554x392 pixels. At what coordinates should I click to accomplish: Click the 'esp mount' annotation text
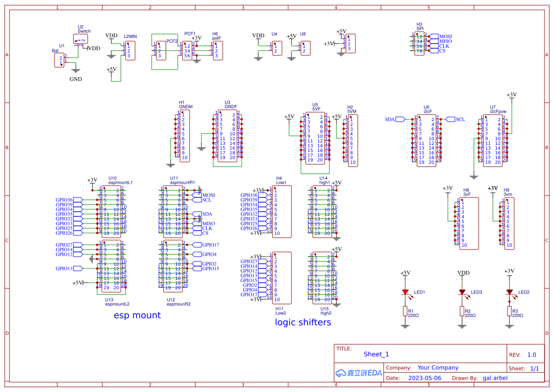point(137,315)
